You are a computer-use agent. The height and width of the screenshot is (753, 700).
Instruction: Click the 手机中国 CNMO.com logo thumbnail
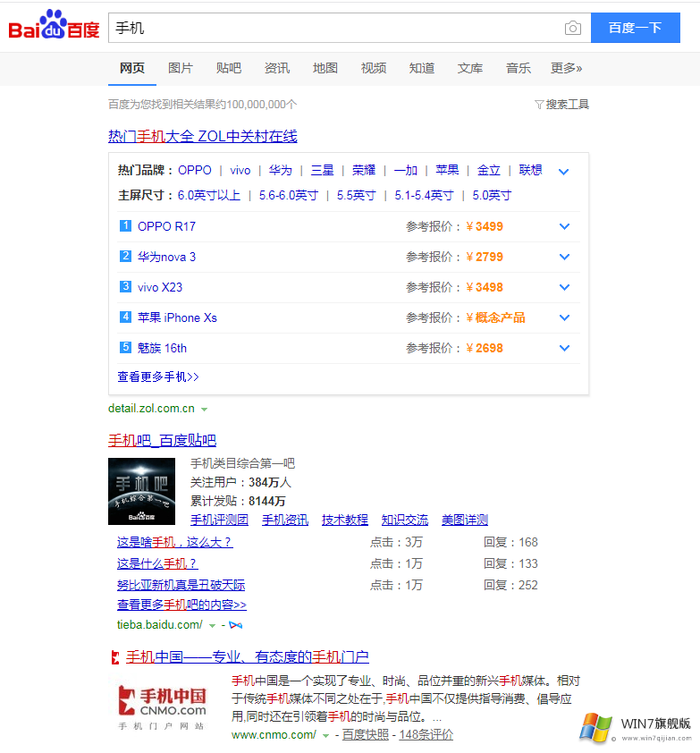(x=163, y=707)
